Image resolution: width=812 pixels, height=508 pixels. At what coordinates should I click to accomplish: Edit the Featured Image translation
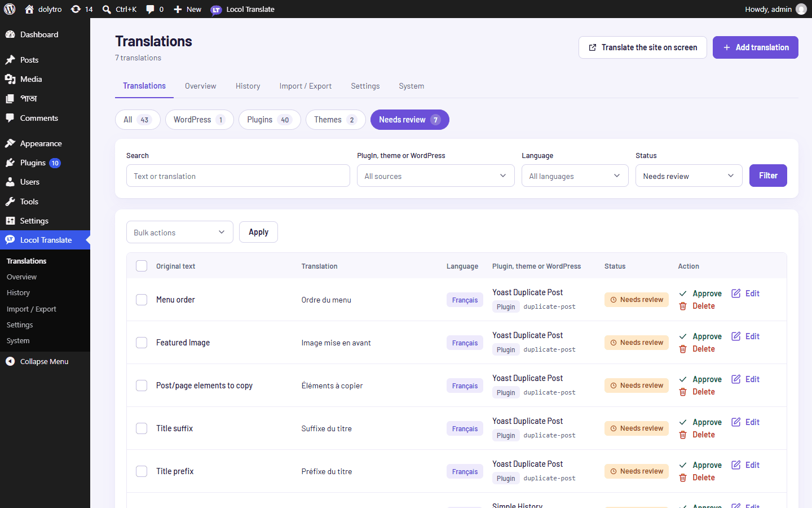[745, 336]
